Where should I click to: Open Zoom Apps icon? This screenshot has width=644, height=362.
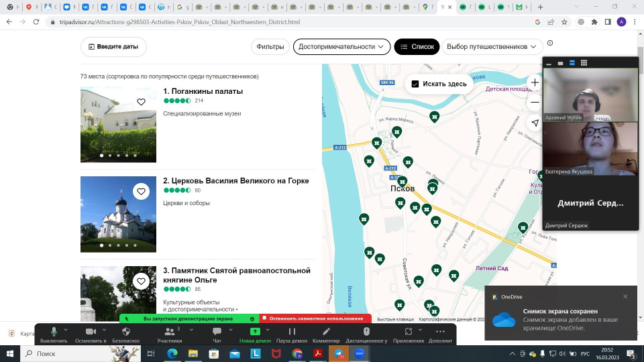[409, 332]
